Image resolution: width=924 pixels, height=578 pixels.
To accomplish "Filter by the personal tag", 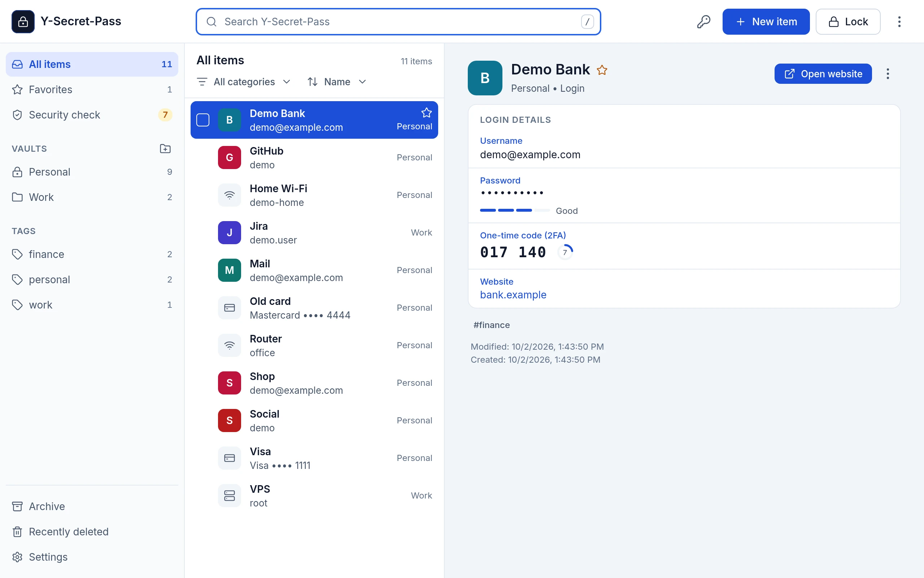I will pos(92,280).
